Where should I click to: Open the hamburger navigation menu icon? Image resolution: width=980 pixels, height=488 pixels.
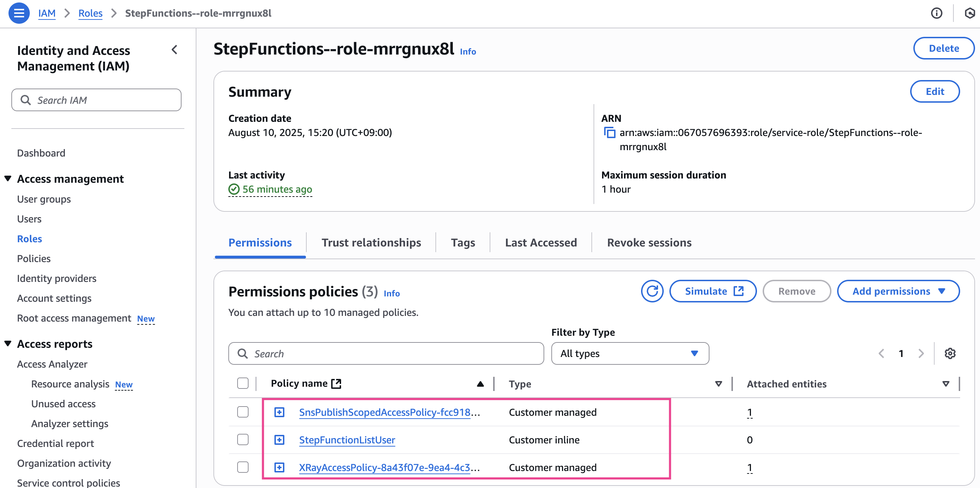coord(19,13)
